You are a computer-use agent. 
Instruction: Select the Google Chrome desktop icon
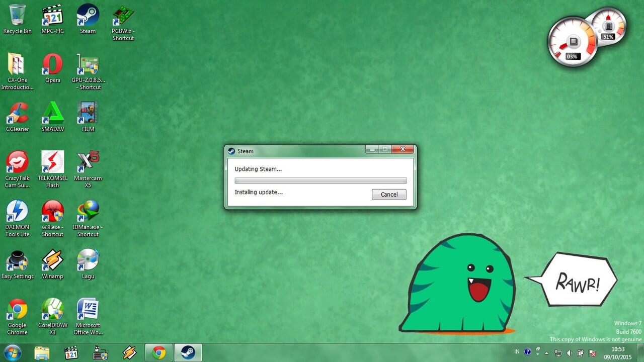pos(18,317)
